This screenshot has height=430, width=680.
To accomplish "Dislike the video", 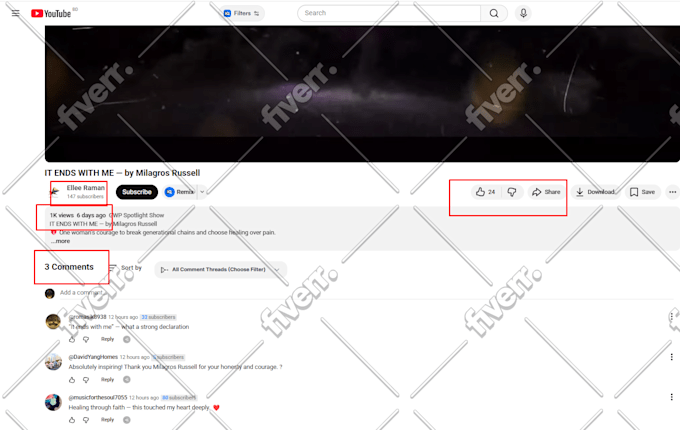I will 512,192.
